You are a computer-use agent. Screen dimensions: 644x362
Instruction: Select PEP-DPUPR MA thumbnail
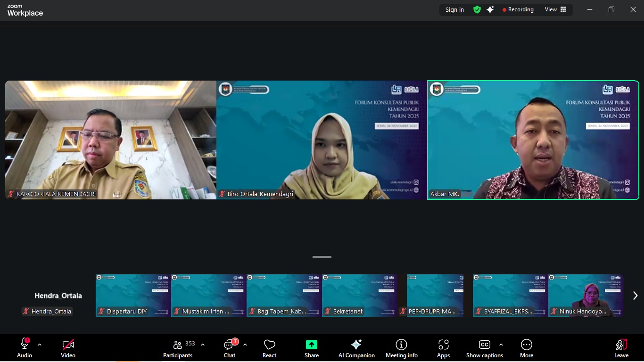click(435, 296)
